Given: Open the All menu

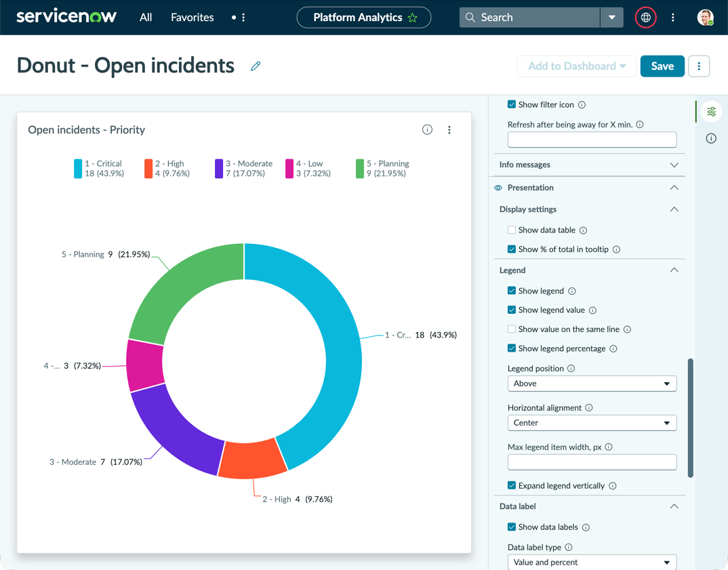Looking at the screenshot, I should tap(146, 18).
